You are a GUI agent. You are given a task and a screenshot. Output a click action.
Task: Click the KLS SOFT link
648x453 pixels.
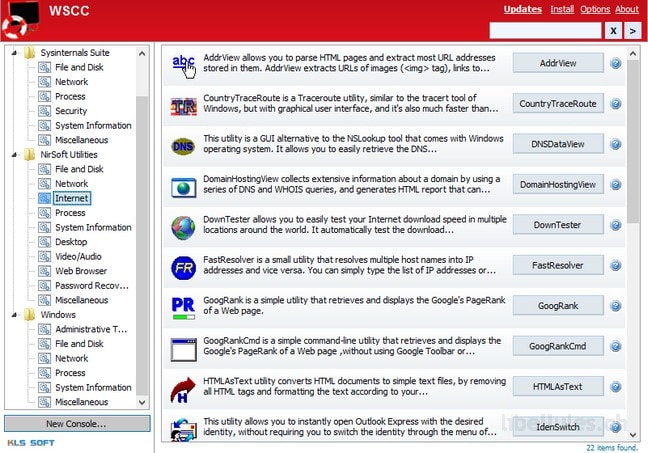(31, 443)
